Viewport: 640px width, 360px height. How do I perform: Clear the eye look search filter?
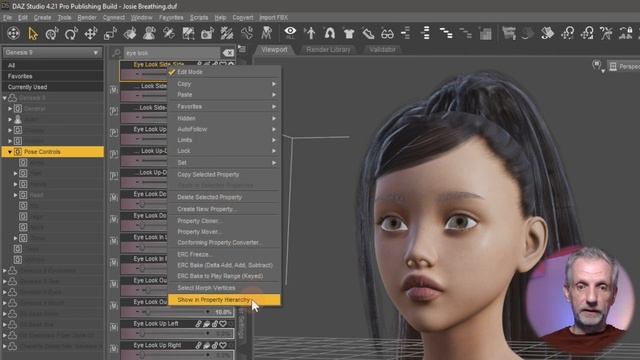[x=228, y=53]
